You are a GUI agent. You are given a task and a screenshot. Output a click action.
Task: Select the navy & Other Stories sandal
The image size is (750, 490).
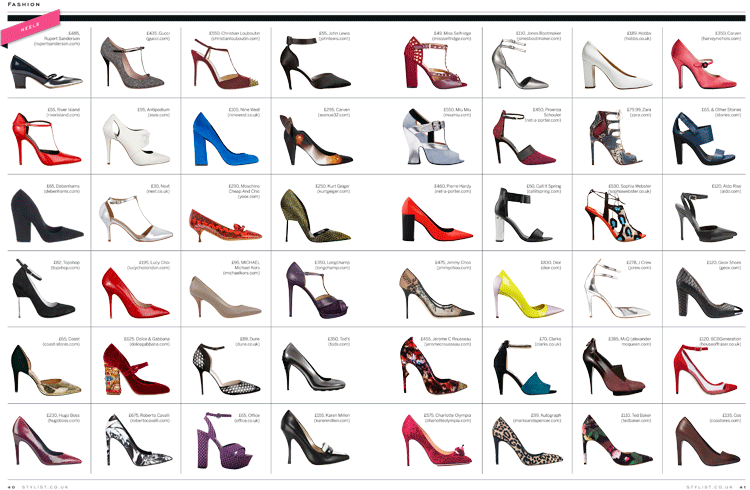click(704, 139)
